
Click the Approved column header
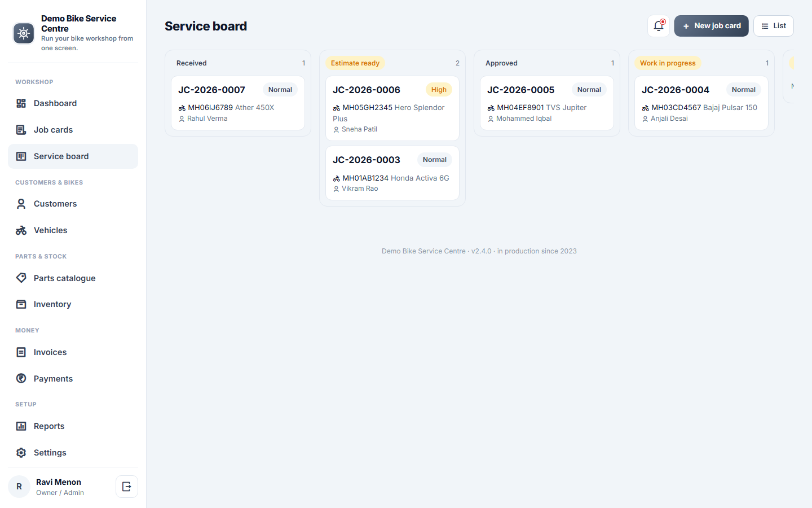click(x=501, y=63)
